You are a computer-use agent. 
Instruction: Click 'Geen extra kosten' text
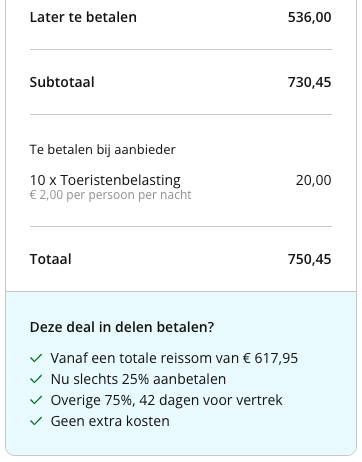tap(110, 421)
